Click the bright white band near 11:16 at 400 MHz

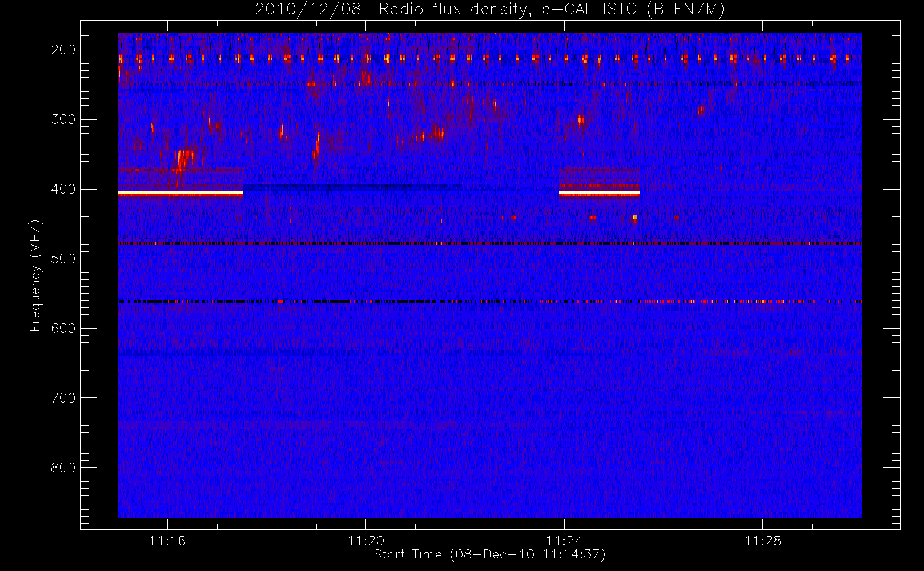tap(180, 194)
